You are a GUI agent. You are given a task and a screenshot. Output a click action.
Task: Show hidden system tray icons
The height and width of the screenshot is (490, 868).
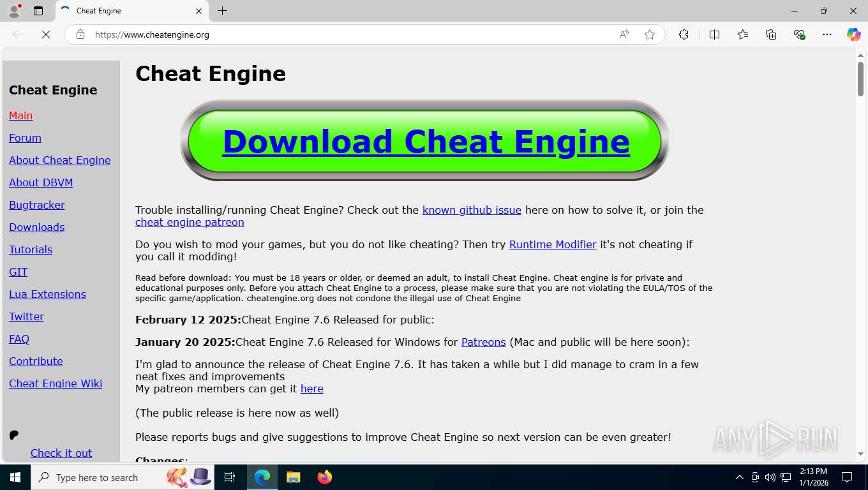pos(739,477)
